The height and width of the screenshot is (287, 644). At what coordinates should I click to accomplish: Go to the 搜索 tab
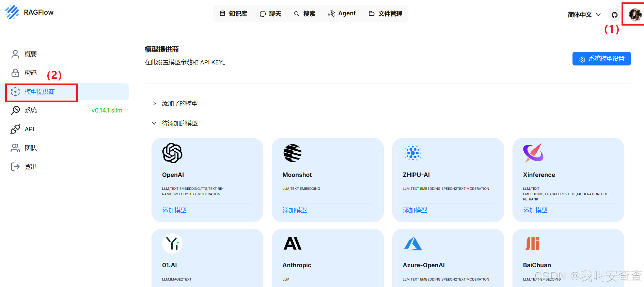(305, 14)
